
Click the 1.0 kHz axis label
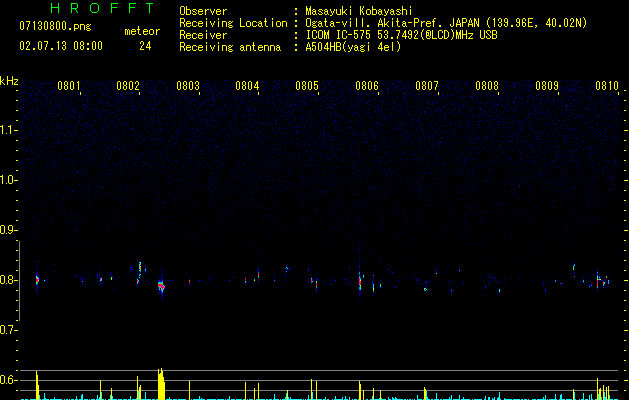coord(8,180)
